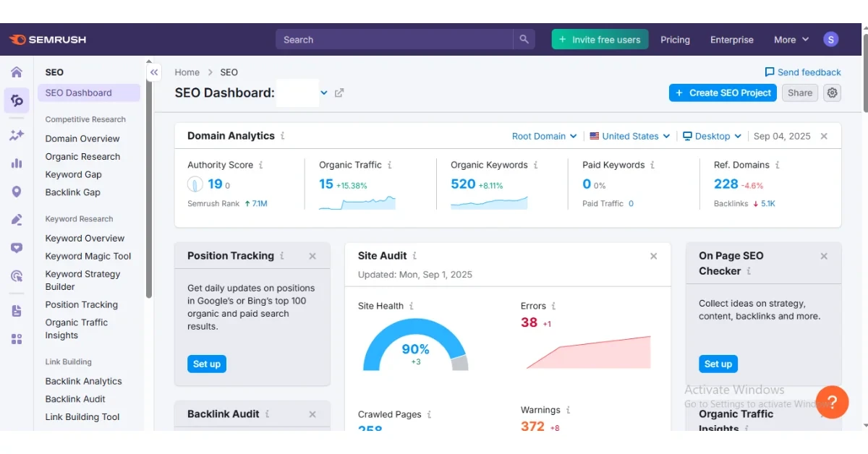Click info icon next to Authority Score
Viewport: 868px width, 454px height.
pyautogui.click(x=261, y=165)
